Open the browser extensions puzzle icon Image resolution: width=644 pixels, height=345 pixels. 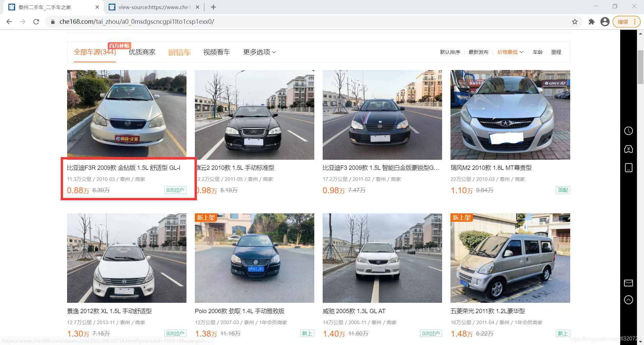[x=591, y=22]
